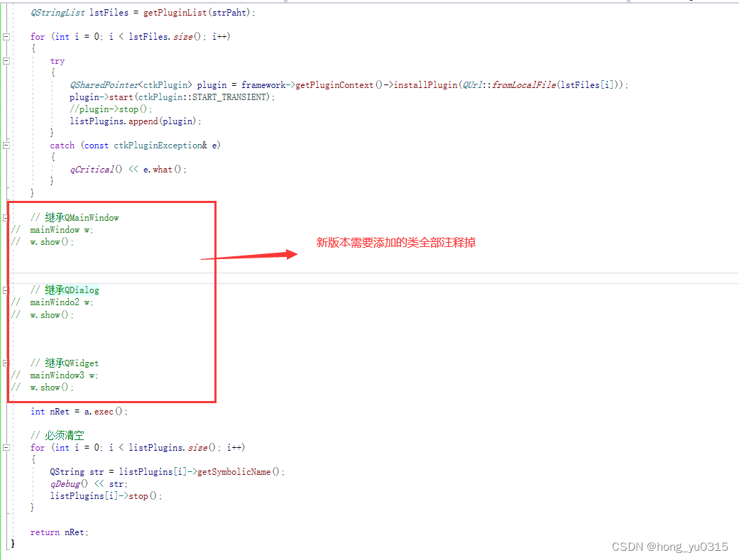
Task: Click listPlugins.size() in second for loop
Action: pyautogui.click(x=172, y=447)
